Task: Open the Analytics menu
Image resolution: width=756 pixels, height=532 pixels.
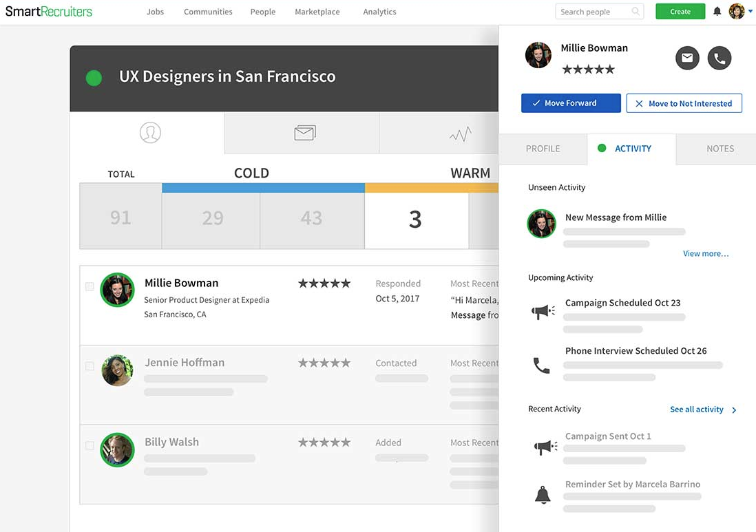Action: coord(379,12)
